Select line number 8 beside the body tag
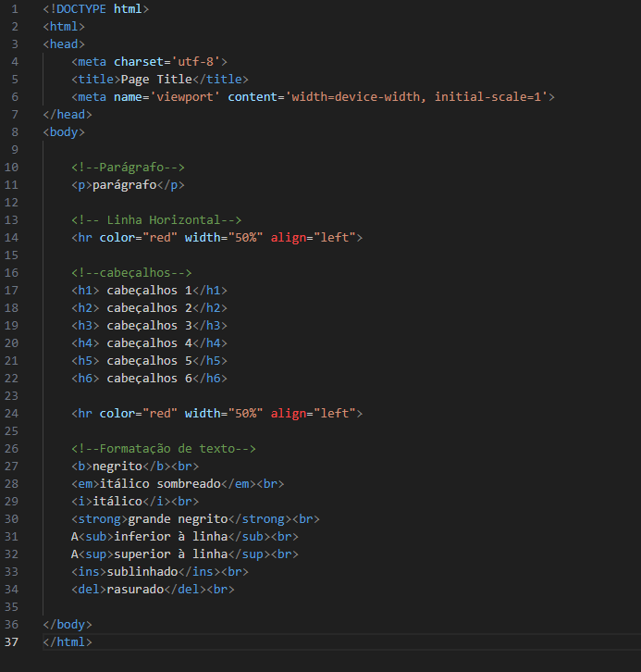The width and height of the screenshot is (641, 672). pyautogui.click(x=15, y=131)
